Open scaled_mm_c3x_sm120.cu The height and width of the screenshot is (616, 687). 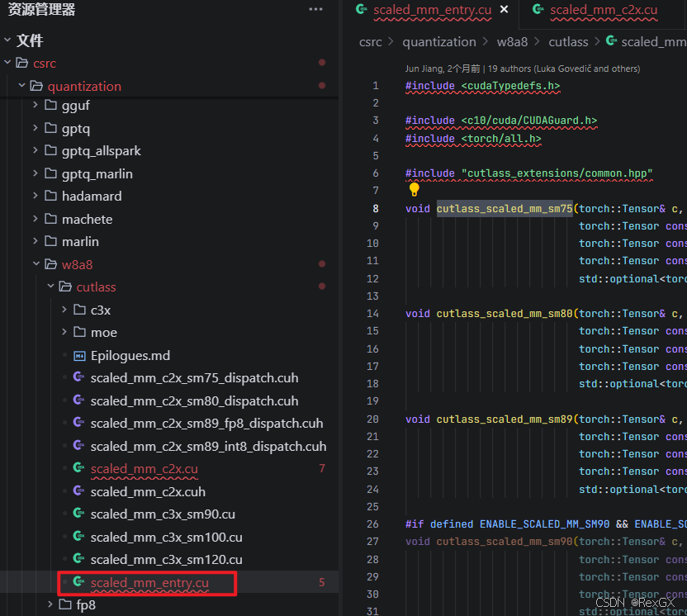166,560
